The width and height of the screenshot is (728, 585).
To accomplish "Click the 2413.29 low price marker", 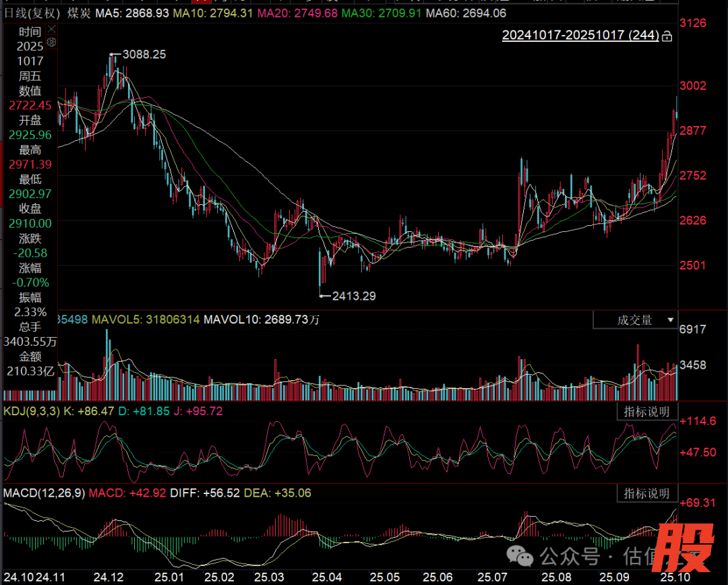I will tap(347, 295).
